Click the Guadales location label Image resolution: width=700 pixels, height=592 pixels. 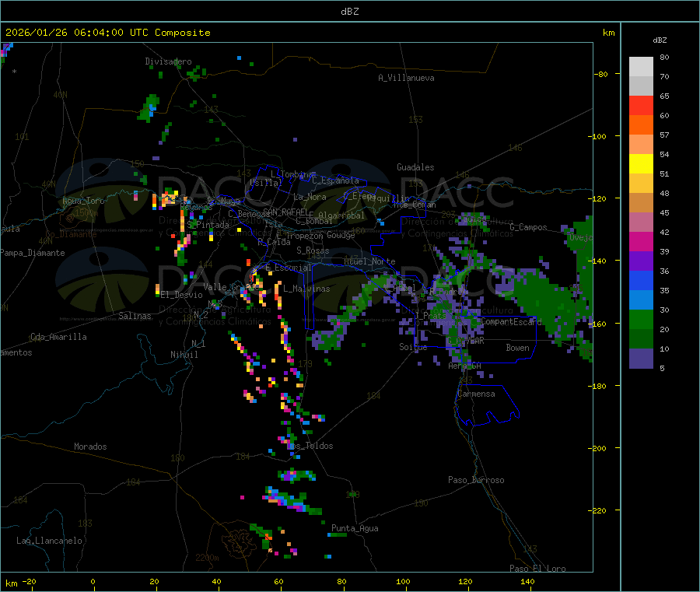point(415,167)
